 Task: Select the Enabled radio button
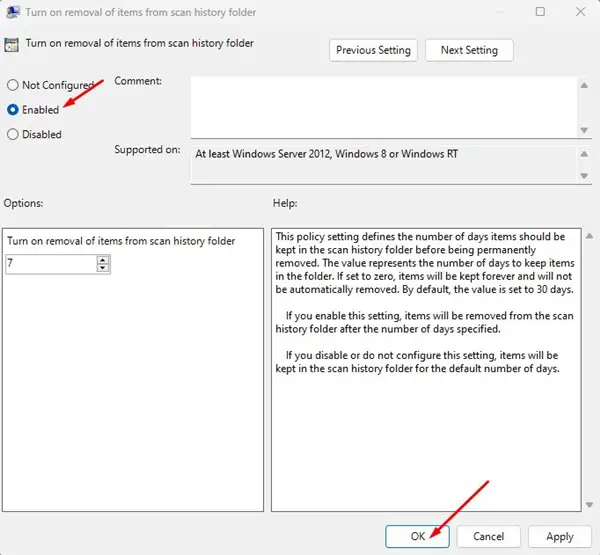[13, 110]
